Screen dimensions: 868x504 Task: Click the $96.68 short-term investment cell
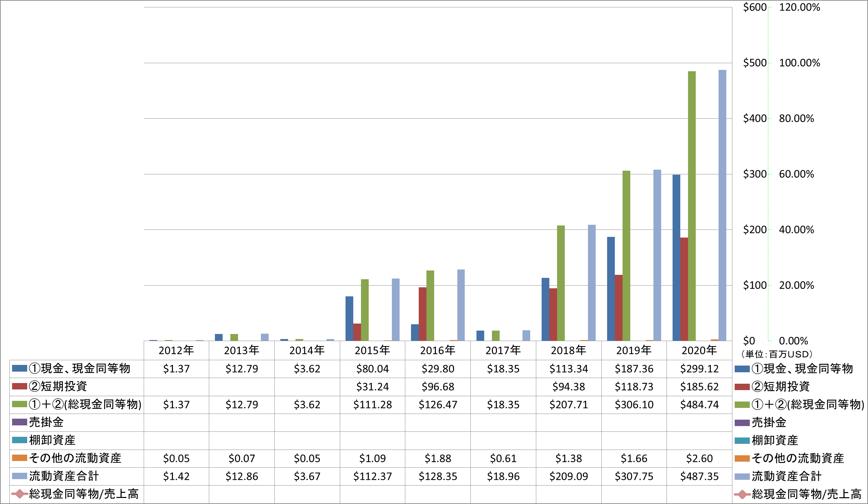coord(438,387)
